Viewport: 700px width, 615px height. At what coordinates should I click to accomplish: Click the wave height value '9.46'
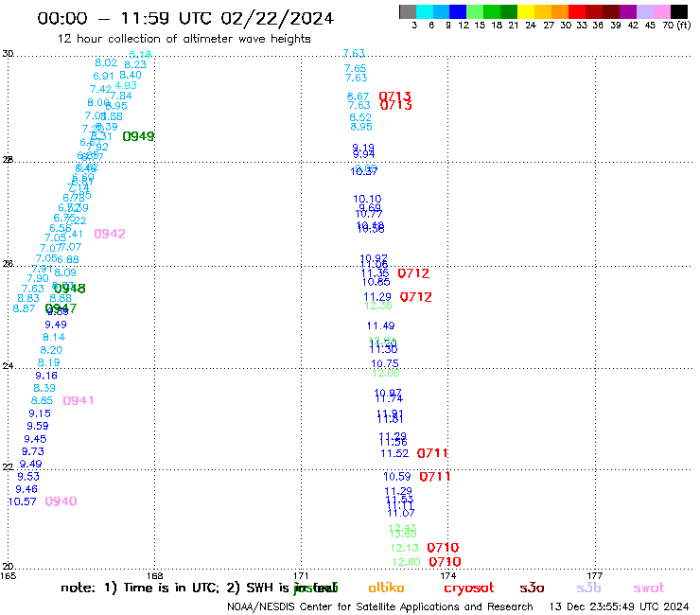[26, 489]
